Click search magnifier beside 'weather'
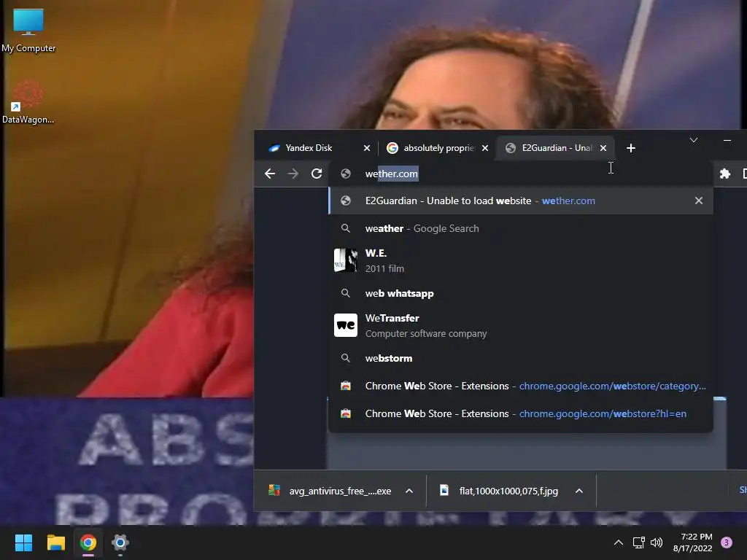The width and height of the screenshot is (747, 560). pos(346,228)
